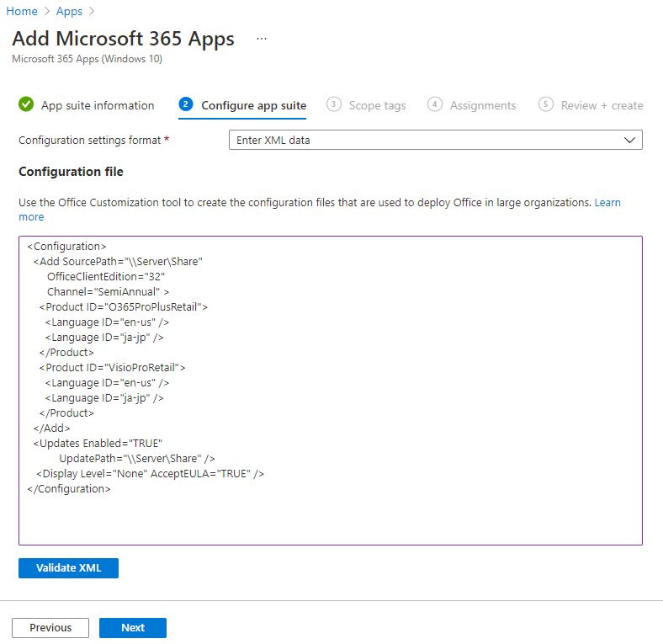Click the UpdatePath line
This screenshot has width=663, height=644.
point(137,458)
